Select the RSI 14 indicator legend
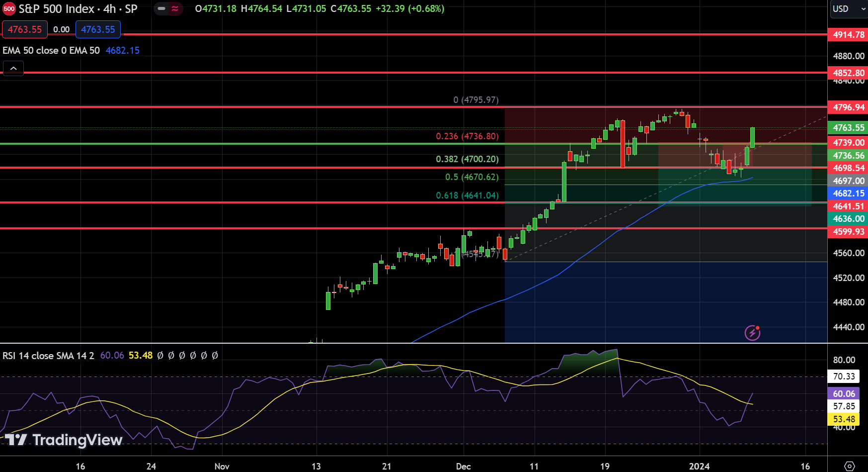Screen dimensions: 868x472 point(48,356)
